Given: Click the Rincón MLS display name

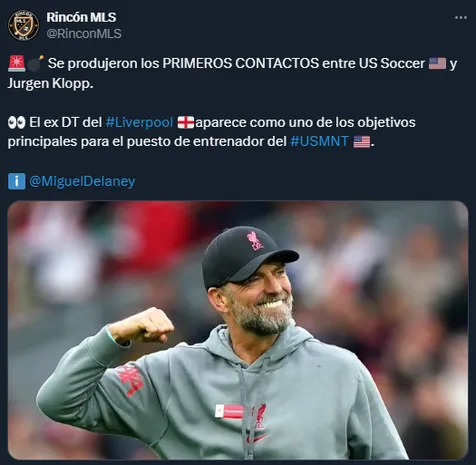Looking at the screenshot, I should point(81,17).
